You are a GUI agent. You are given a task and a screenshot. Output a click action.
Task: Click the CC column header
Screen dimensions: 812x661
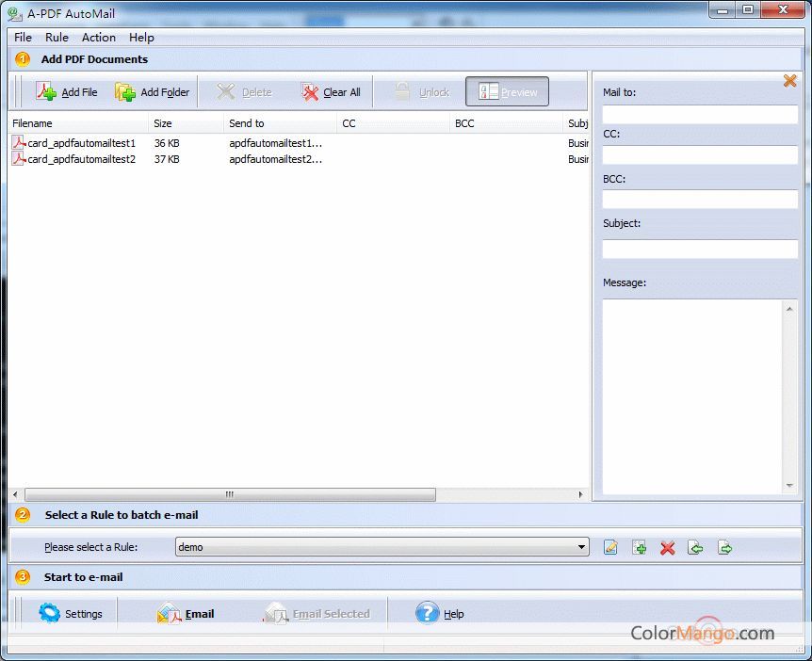[x=394, y=123]
